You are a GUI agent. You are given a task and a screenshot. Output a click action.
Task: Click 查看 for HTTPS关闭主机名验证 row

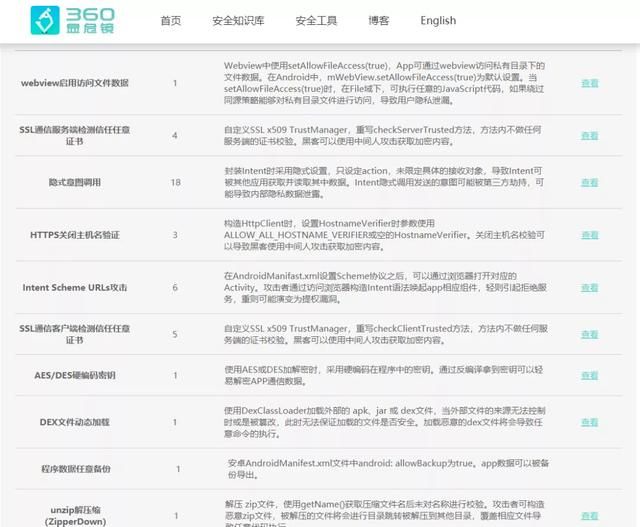[589, 235]
